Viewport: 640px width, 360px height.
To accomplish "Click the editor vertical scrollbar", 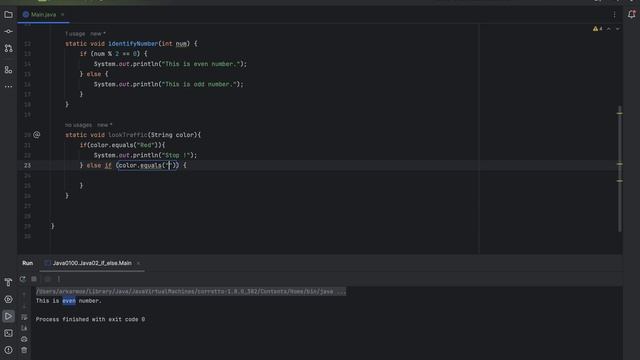I will [x=620, y=168].
